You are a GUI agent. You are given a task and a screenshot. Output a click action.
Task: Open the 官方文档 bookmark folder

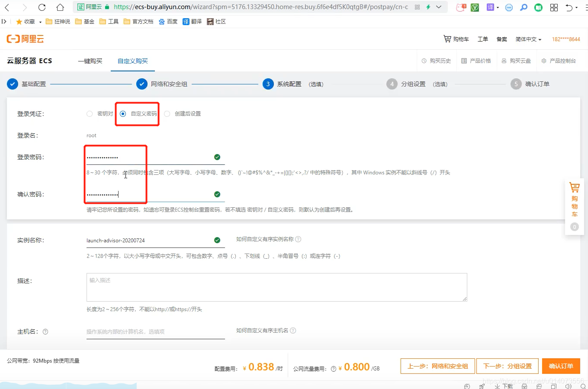[x=138, y=22]
